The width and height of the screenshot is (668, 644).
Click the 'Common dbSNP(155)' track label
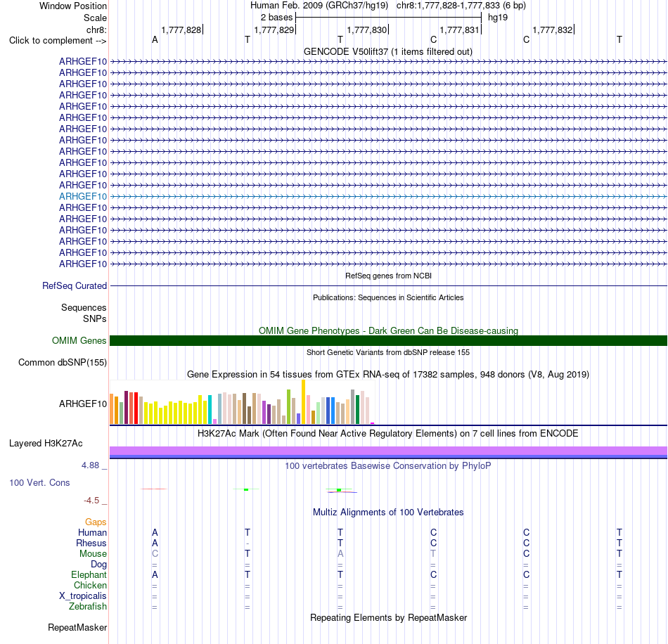(62, 363)
